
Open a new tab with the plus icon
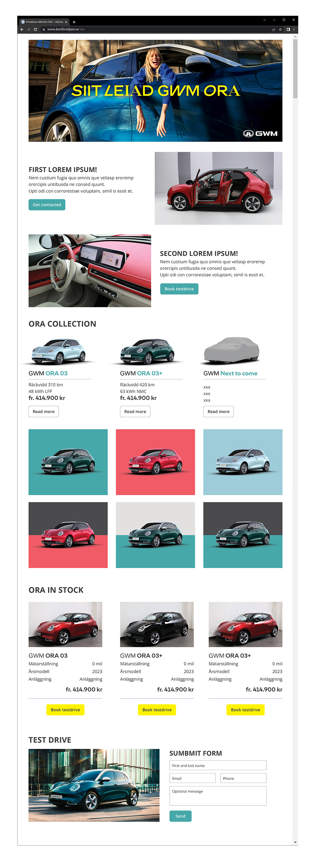pyautogui.click(x=74, y=22)
